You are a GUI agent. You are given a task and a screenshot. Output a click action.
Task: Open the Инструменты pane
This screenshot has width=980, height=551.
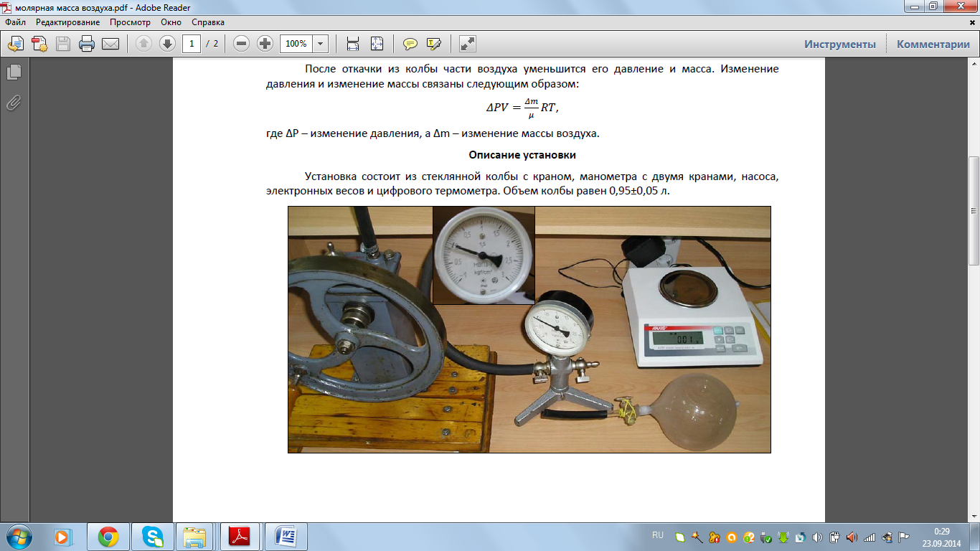(839, 44)
